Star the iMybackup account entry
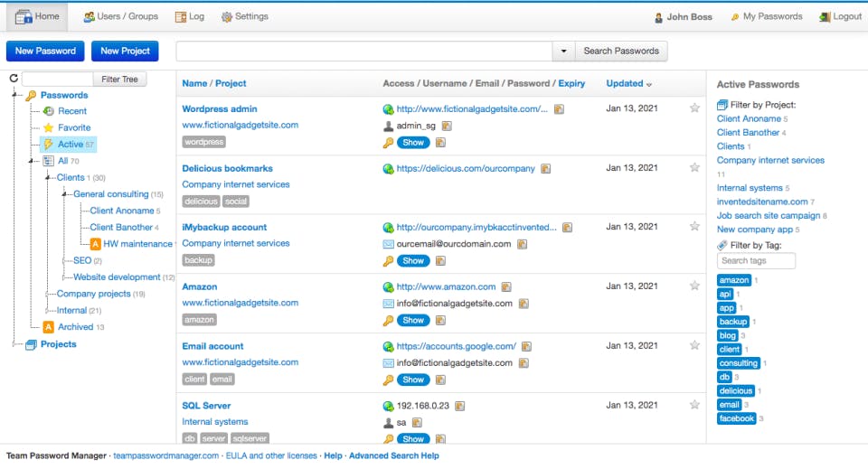 (694, 226)
